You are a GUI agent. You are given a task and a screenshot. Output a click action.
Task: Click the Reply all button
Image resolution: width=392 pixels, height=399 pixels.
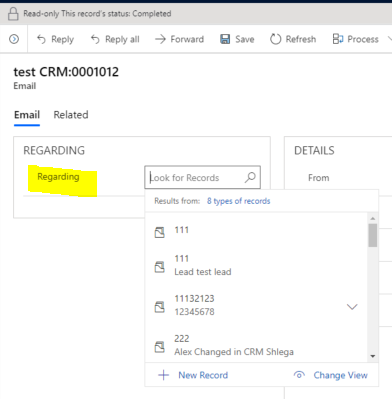pos(115,39)
